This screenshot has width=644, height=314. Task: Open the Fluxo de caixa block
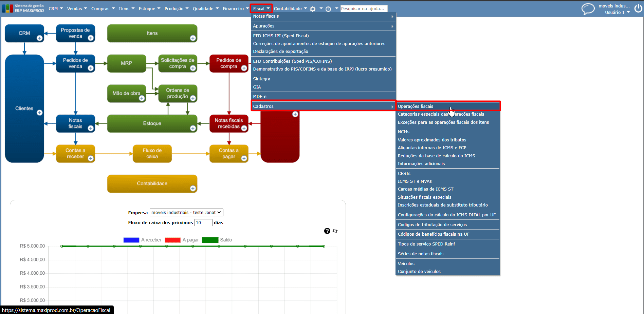click(152, 154)
